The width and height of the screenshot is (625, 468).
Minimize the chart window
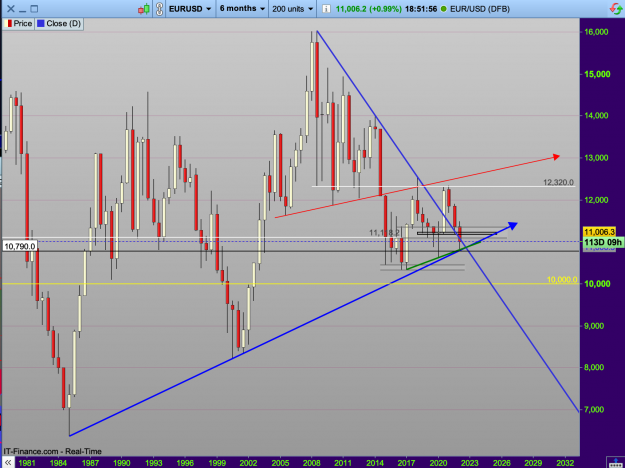point(23,9)
